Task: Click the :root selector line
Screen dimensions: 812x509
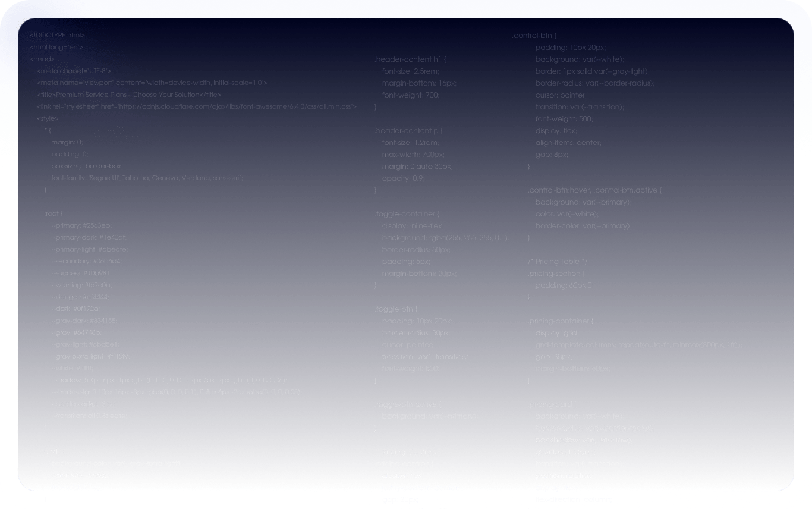Action: click(x=53, y=213)
